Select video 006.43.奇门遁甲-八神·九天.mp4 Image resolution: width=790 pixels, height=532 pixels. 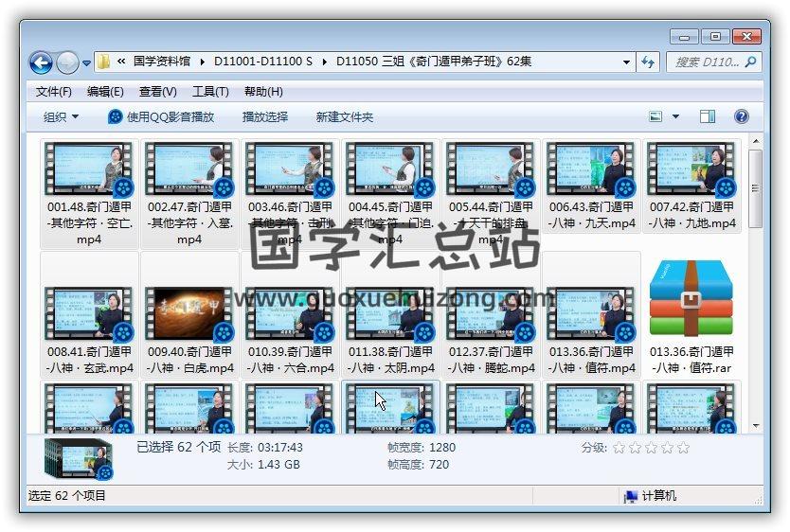(591, 186)
